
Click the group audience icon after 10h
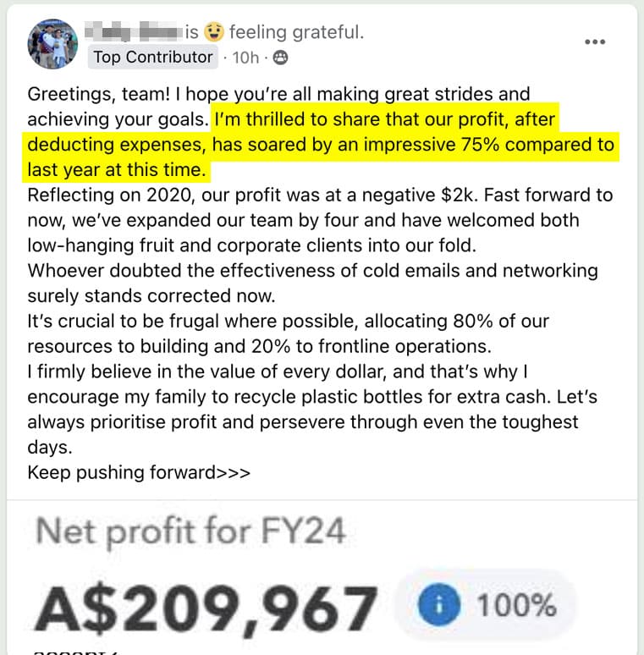[x=281, y=58]
